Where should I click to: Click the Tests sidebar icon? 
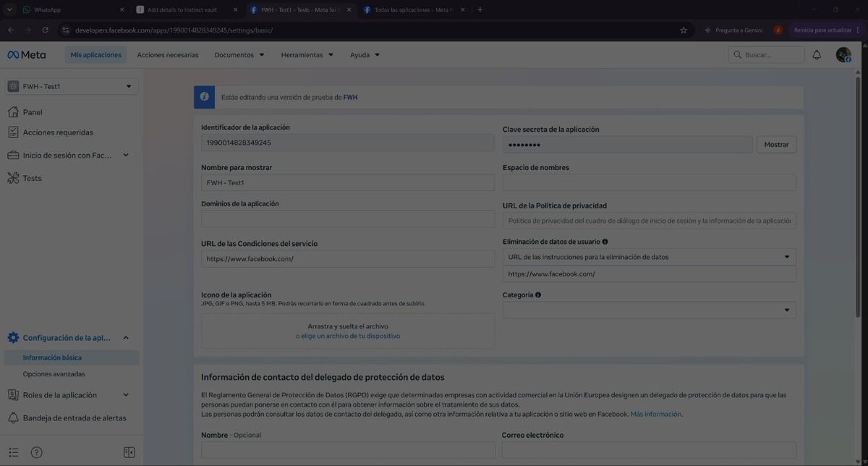tap(13, 178)
